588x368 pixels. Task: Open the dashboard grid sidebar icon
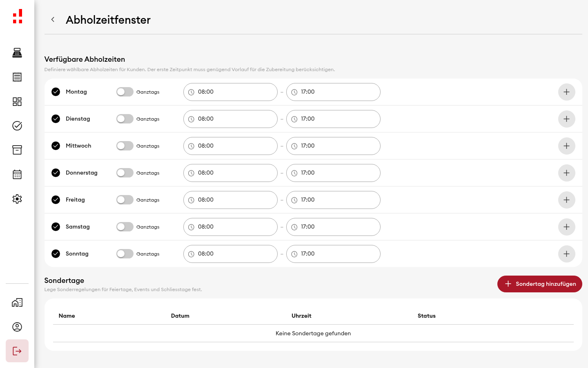[x=17, y=101]
